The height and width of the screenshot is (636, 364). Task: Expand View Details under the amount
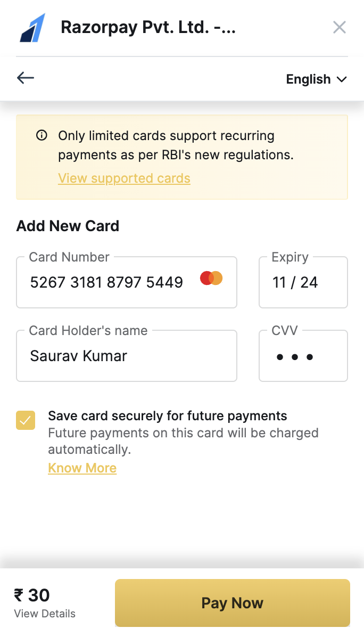pos(45,613)
